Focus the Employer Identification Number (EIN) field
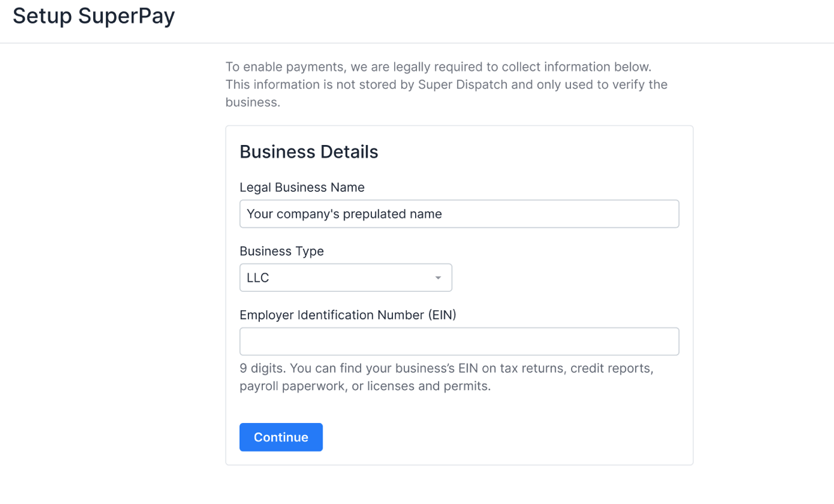 tap(459, 341)
